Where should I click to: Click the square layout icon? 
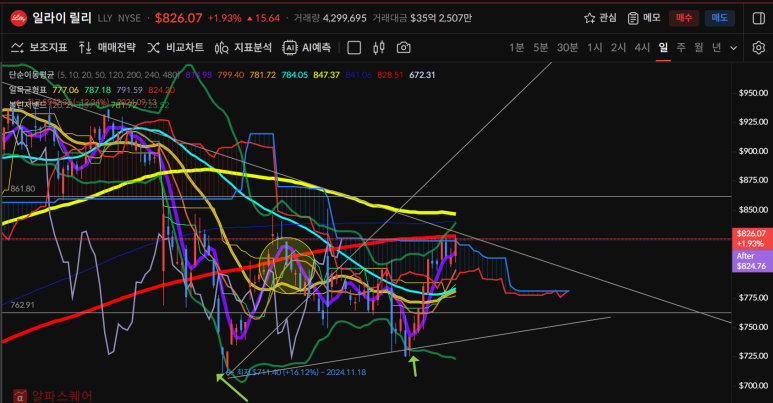click(x=354, y=48)
